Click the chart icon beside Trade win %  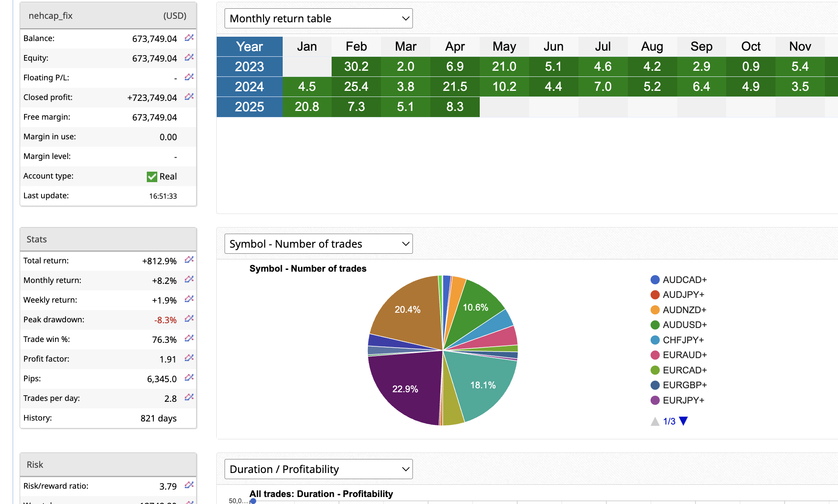[189, 339]
